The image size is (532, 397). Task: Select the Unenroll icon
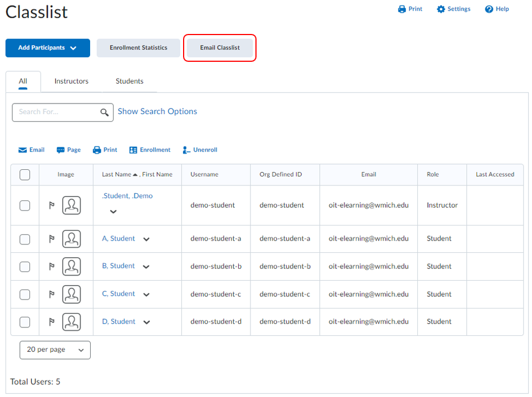pos(199,149)
